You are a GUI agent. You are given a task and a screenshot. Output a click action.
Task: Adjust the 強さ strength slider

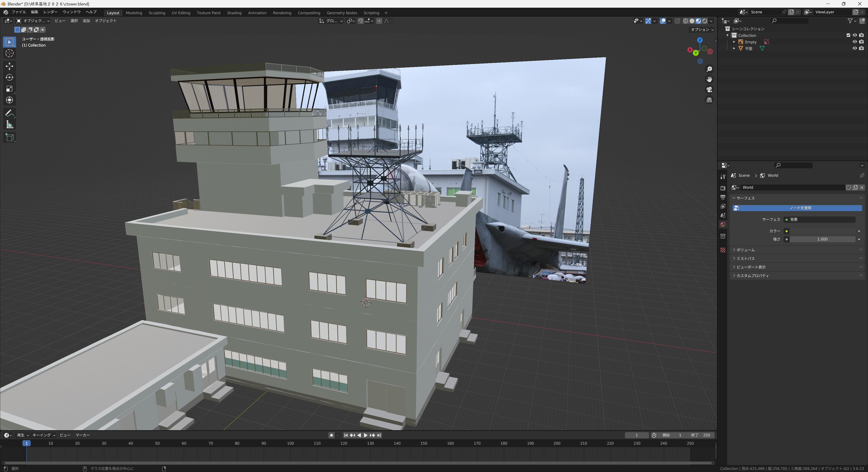pos(822,239)
